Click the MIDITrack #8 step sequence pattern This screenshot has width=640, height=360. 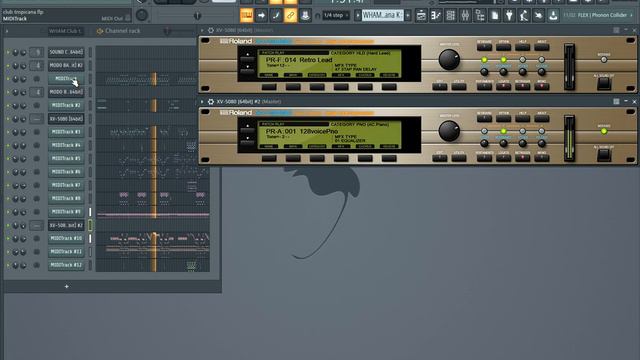pos(153,198)
